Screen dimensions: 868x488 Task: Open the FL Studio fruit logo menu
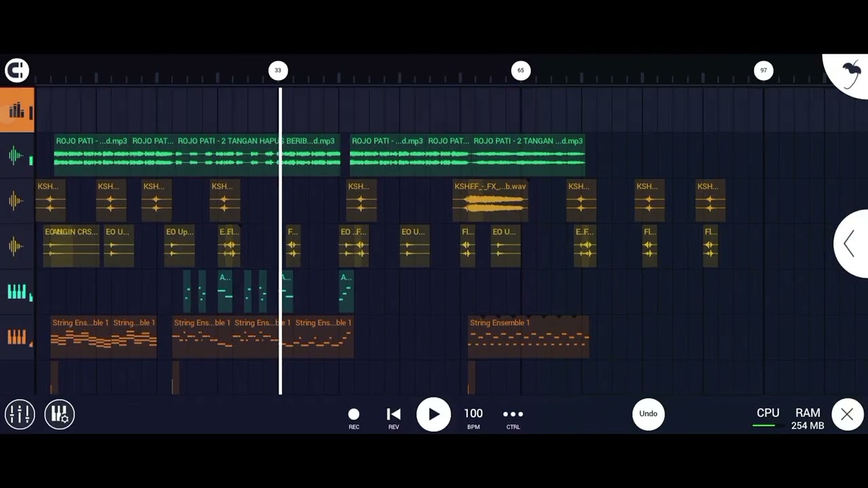[x=851, y=73]
